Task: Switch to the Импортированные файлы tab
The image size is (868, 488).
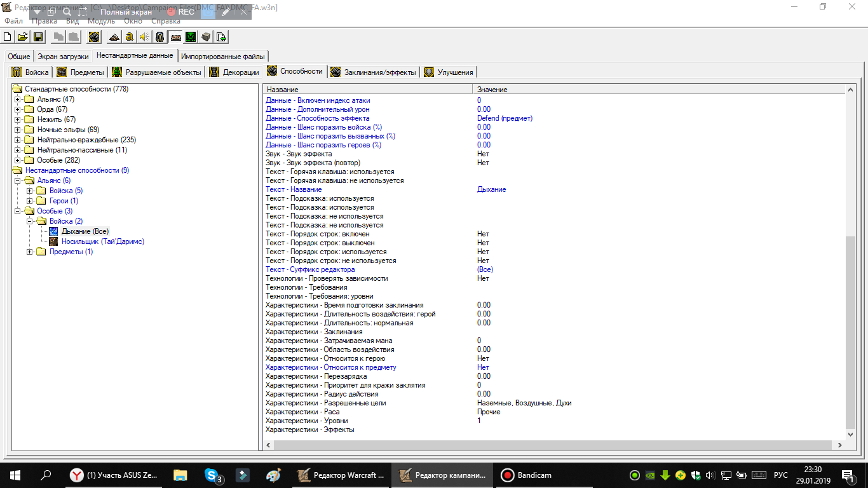Action: [223, 56]
